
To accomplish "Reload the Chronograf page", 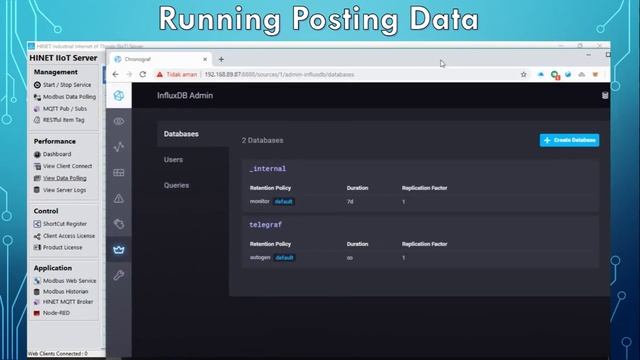I will tap(142, 74).
